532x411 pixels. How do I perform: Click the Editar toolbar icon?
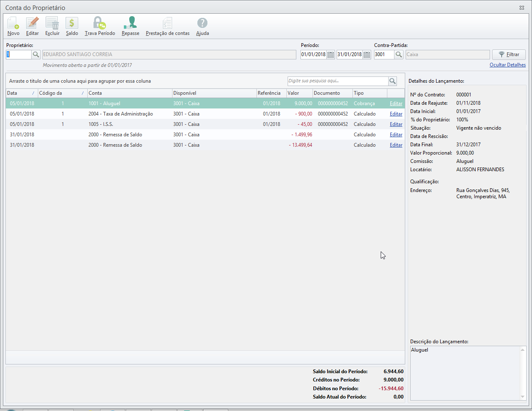point(32,24)
